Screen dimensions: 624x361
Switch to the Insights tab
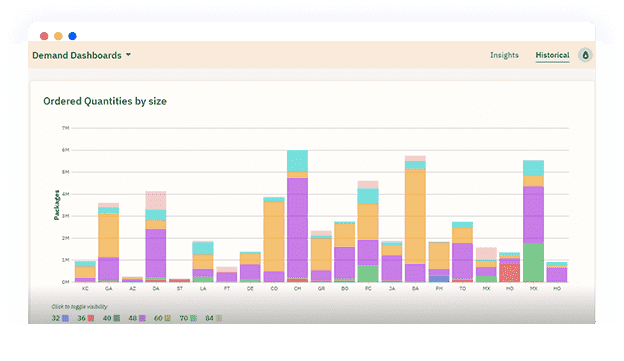(x=504, y=55)
